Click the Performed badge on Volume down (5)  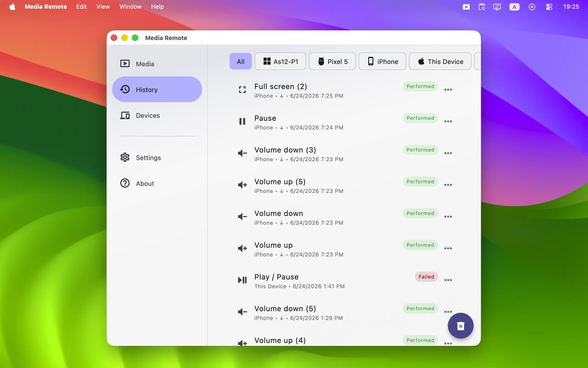click(x=420, y=308)
